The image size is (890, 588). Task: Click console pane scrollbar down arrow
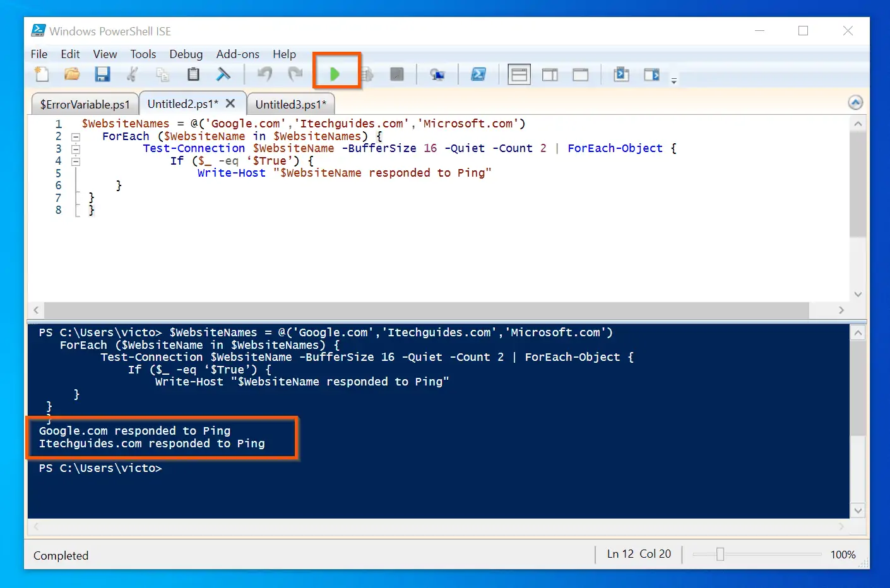pyautogui.click(x=858, y=510)
